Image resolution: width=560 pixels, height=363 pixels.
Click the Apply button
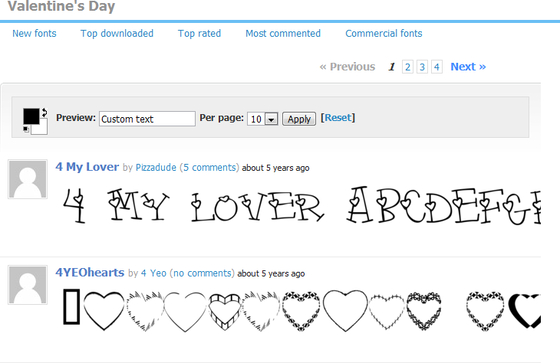point(299,119)
